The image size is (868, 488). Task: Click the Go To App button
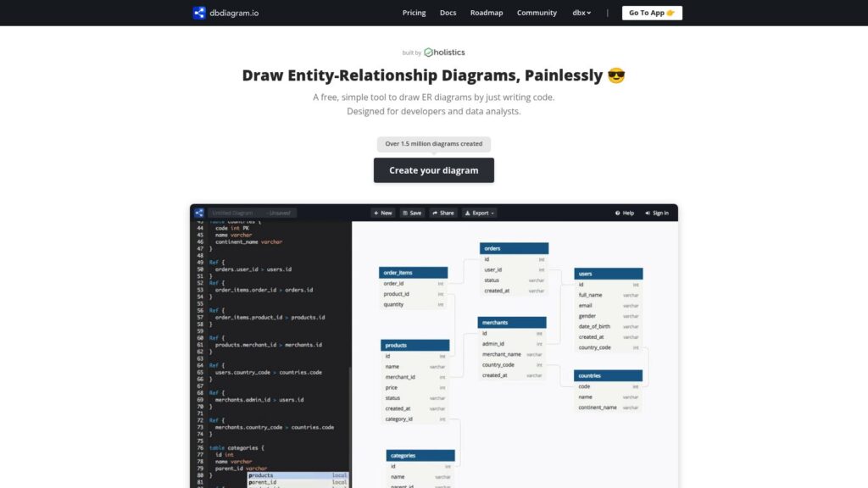[x=652, y=13]
